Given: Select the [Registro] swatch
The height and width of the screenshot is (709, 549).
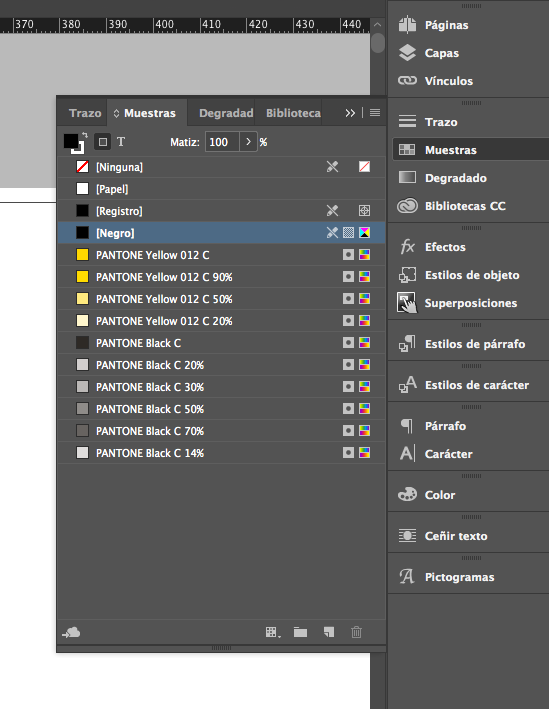Looking at the screenshot, I should (x=222, y=211).
